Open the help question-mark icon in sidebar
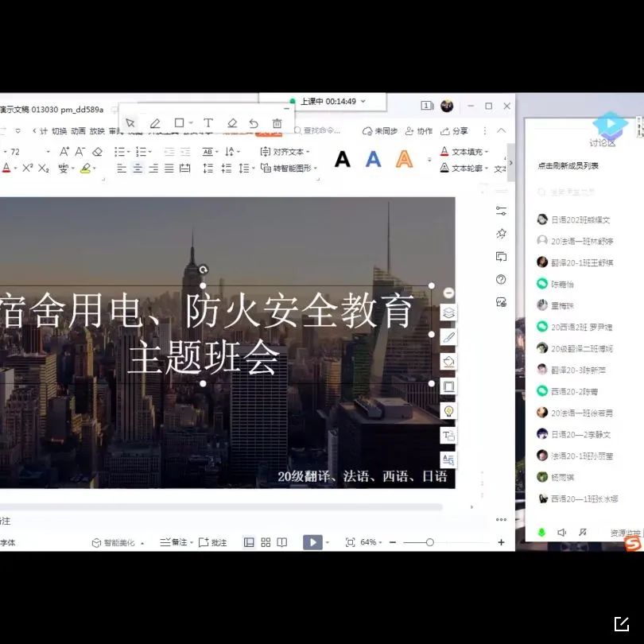644x644 pixels. click(501, 279)
